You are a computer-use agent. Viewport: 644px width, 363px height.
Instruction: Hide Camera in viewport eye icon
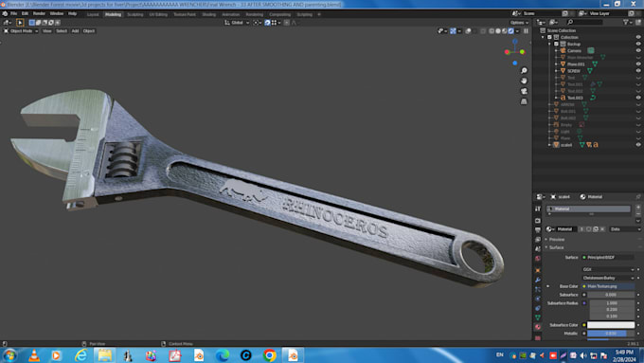point(638,50)
